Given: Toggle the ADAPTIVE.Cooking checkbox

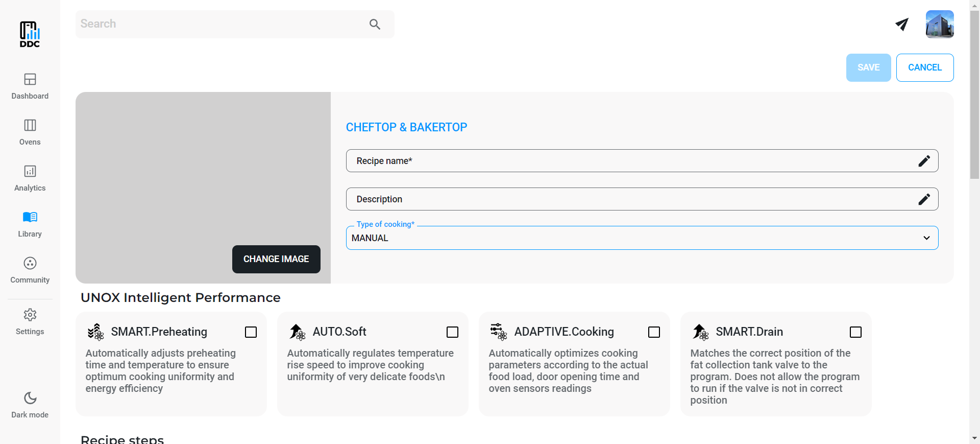Looking at the screenshot, I should pyautogui.click(x=654, y=332).
